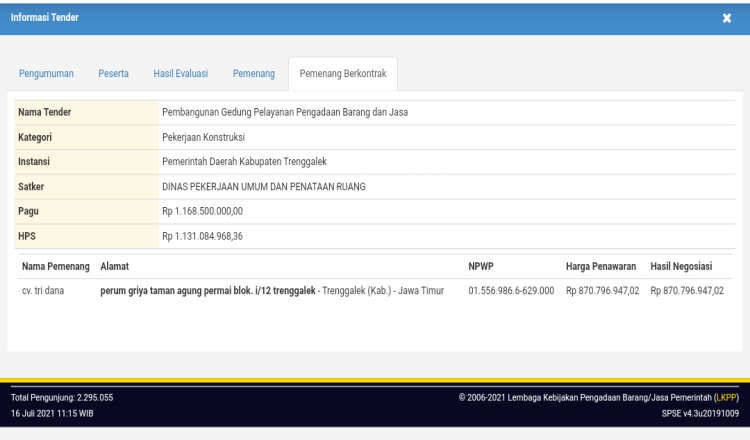
Task: Click the SPSE version text in footer
Action: pos(699,413)
